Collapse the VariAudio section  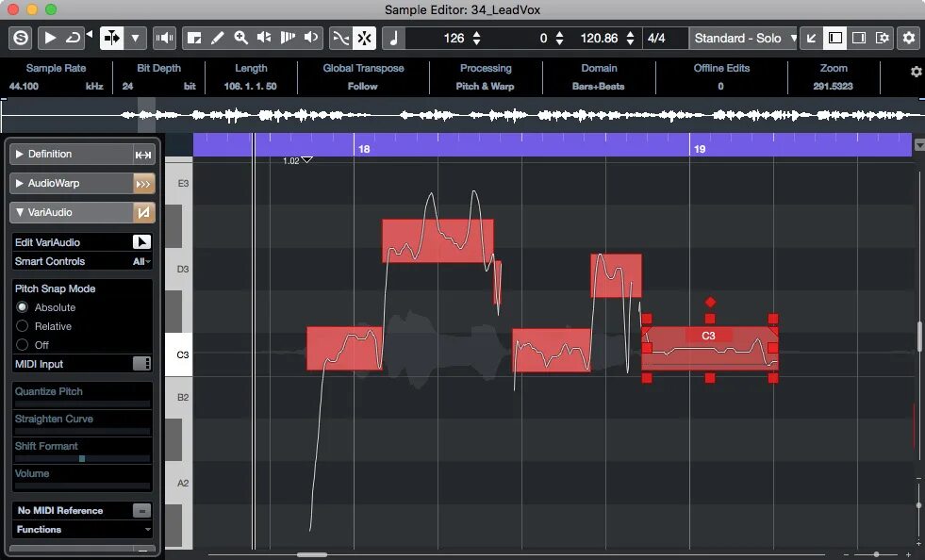point(20,212)
